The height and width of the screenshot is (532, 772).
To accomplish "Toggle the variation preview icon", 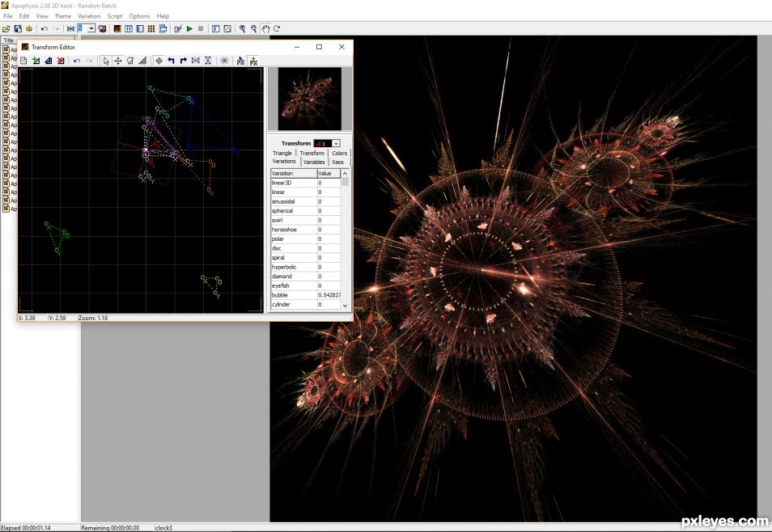I will [x=224, y=61].
